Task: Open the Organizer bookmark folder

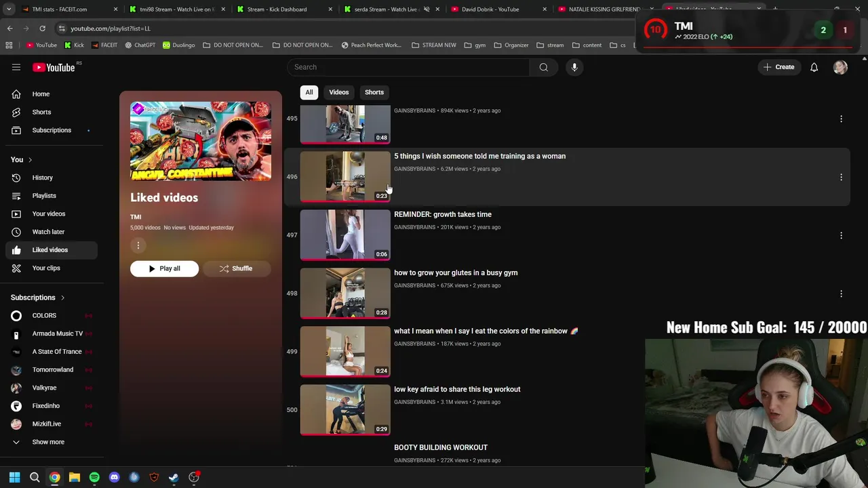Action: click(x=511, y=45)
